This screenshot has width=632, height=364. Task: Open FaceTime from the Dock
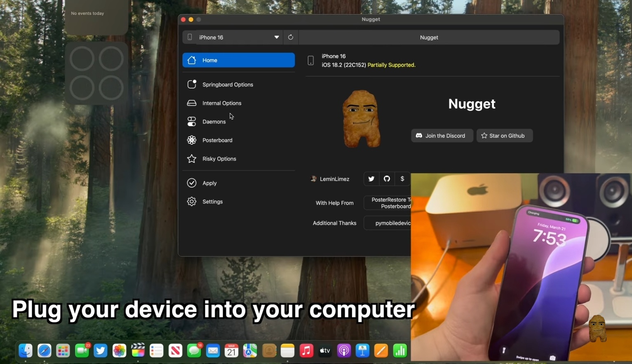82,350
